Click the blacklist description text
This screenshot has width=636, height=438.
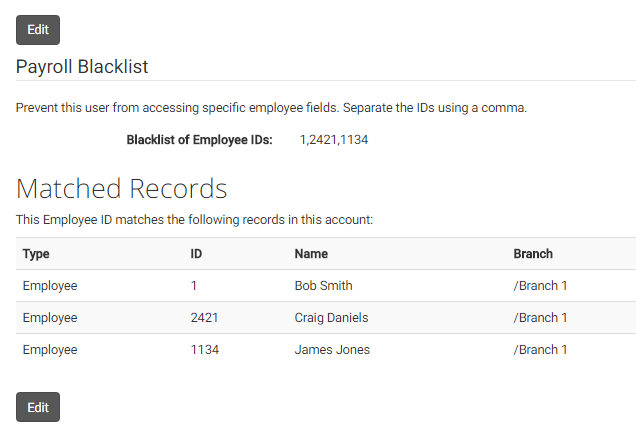[x=271, y=108]
